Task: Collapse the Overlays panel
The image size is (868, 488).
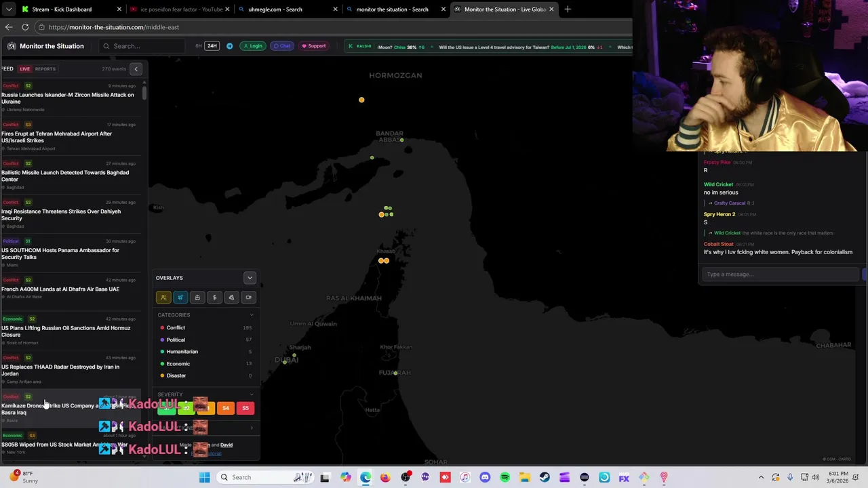Action: click(250, 278)
